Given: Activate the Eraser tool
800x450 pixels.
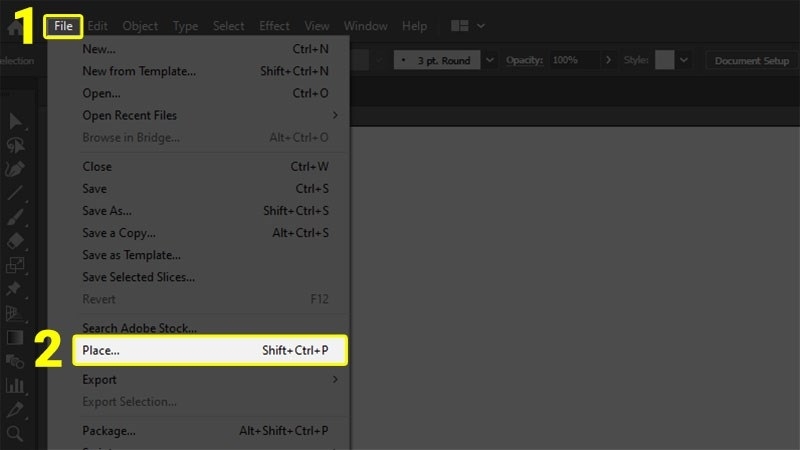Looking at the screenshot, I should (15, 241).
